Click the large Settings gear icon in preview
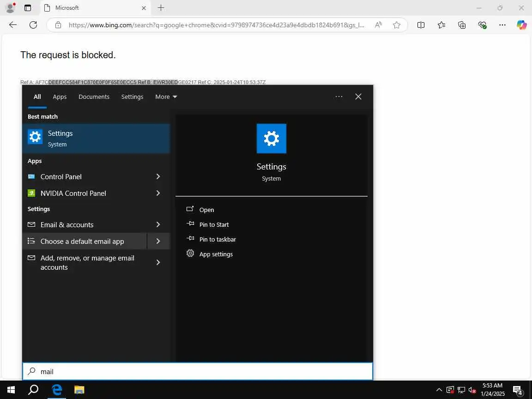532x399 pixels. point(272,139)
